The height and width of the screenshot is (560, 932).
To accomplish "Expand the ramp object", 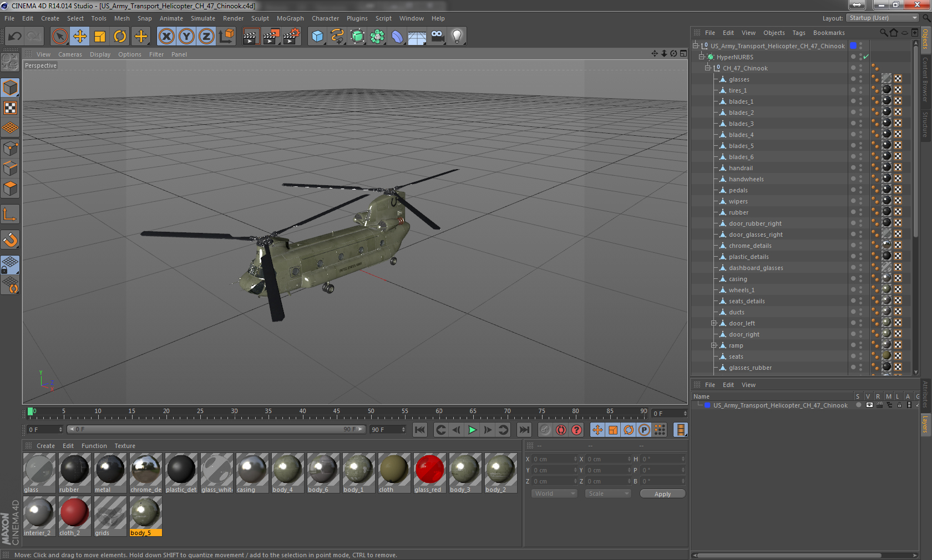I will coord(714,345).
